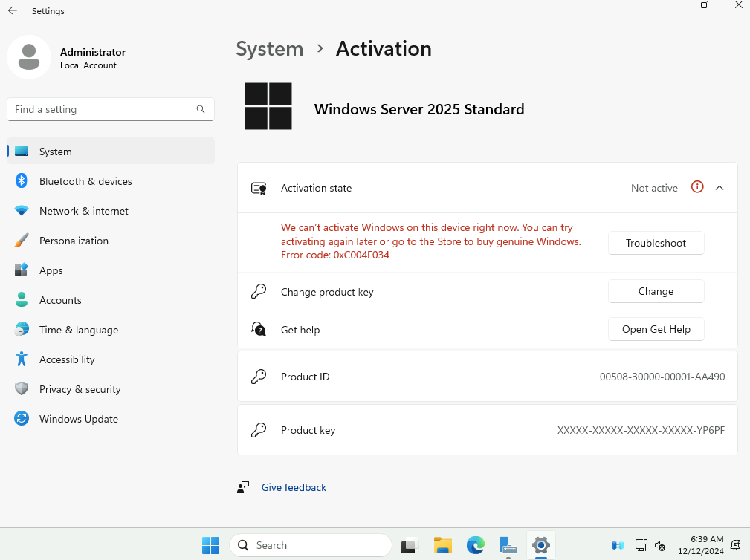Click the key icon beside Product key
Image resolution: width=750 pixels, height=560 pixels.
tap(259, 430)
